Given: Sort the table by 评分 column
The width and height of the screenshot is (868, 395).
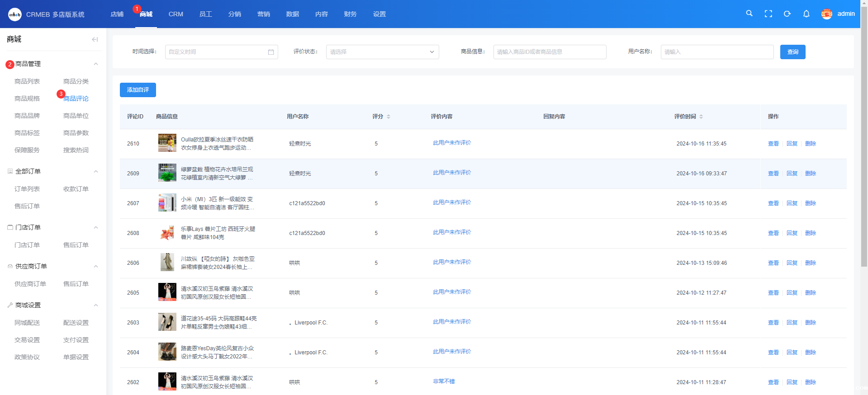Looking at the screenshot, I should (388, 117).
